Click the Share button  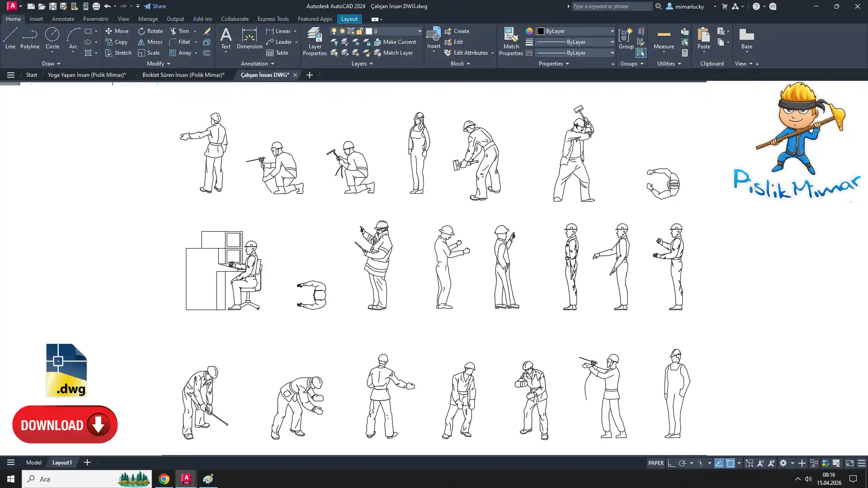pyautogui.click(x=155, y=6)
